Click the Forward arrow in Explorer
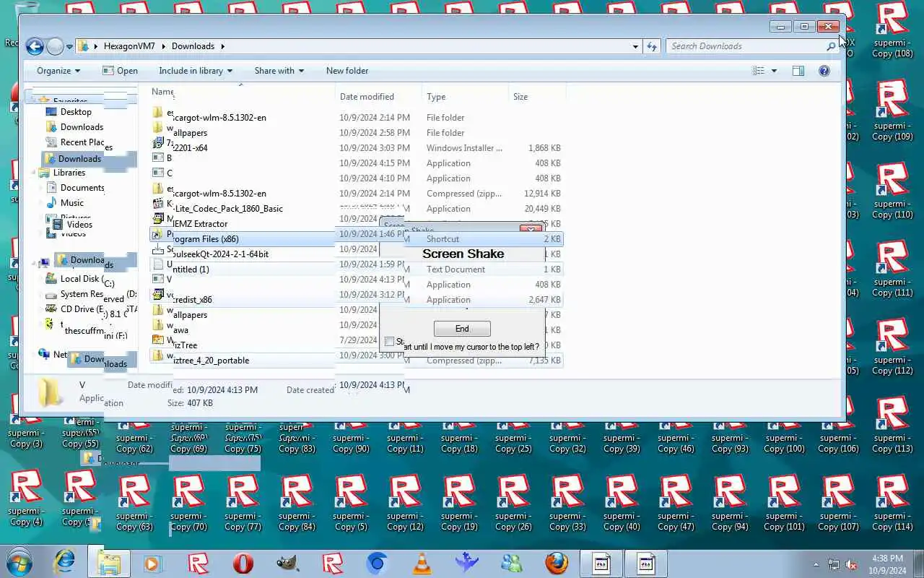Viewport: 924px width, 578px height. (x=55, y=46)
